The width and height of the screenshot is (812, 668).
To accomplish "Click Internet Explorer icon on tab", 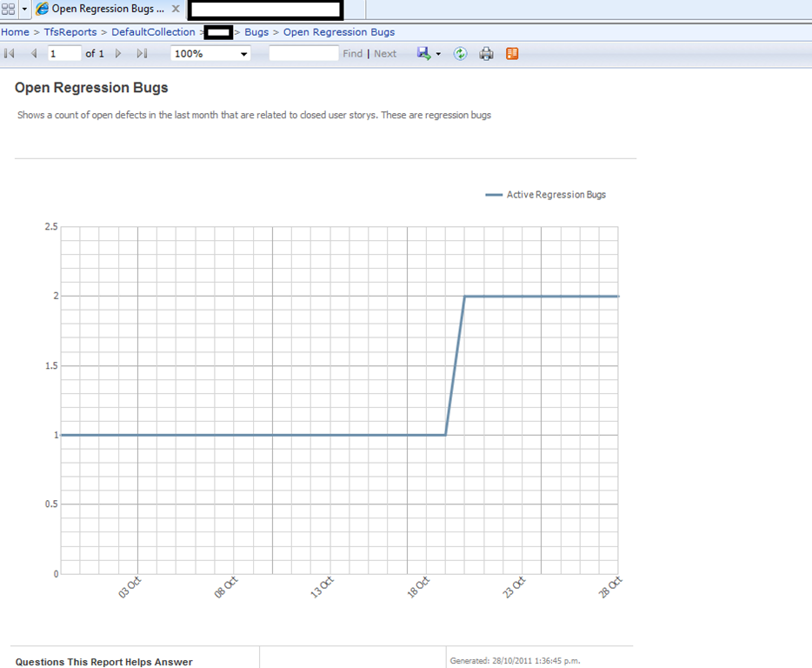I will coord(42,9).
